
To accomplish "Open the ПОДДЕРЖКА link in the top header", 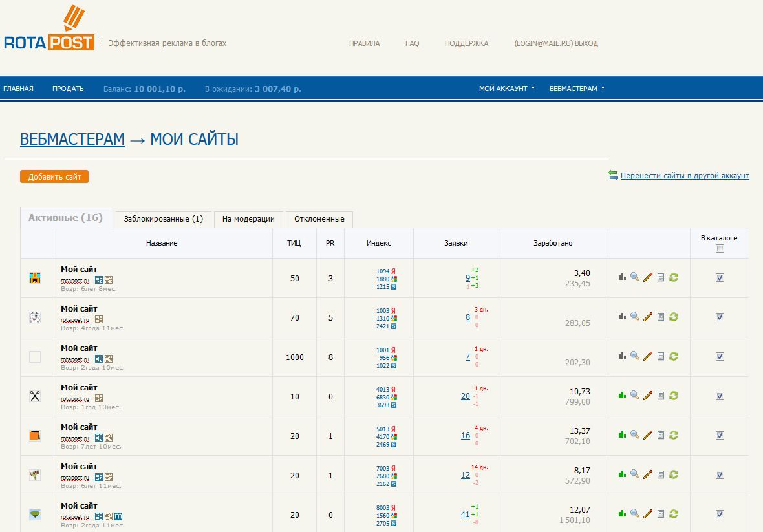I will coord(466,44).
